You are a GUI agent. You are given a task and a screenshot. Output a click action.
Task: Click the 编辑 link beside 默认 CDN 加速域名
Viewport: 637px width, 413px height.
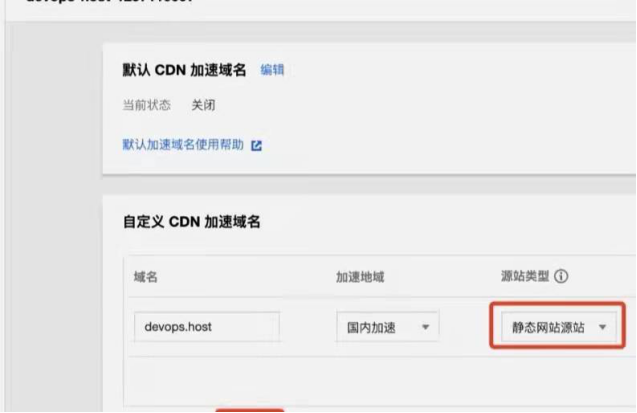click(x=272, y=70)
